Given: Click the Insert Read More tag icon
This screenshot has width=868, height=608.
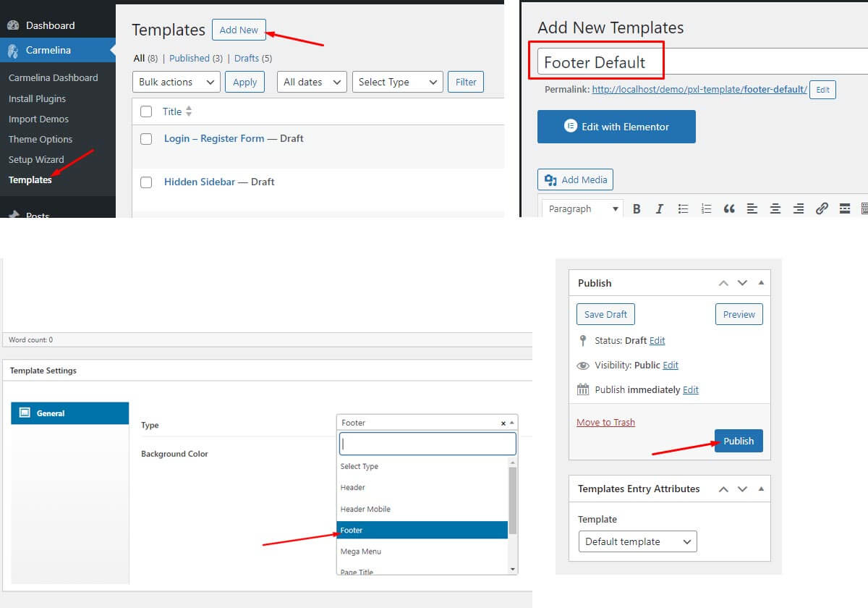Looking at the screenshot, I should pos(845,209).
